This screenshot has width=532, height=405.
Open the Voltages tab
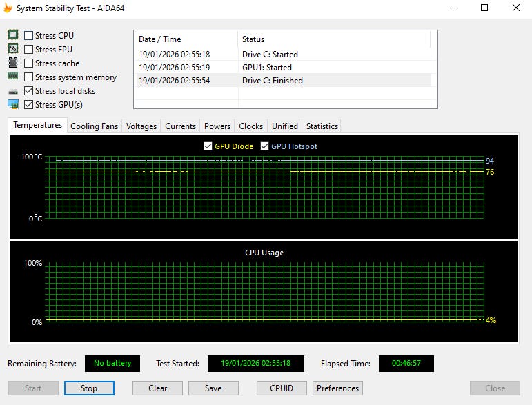pyautogui.click(x=141, y=126)
